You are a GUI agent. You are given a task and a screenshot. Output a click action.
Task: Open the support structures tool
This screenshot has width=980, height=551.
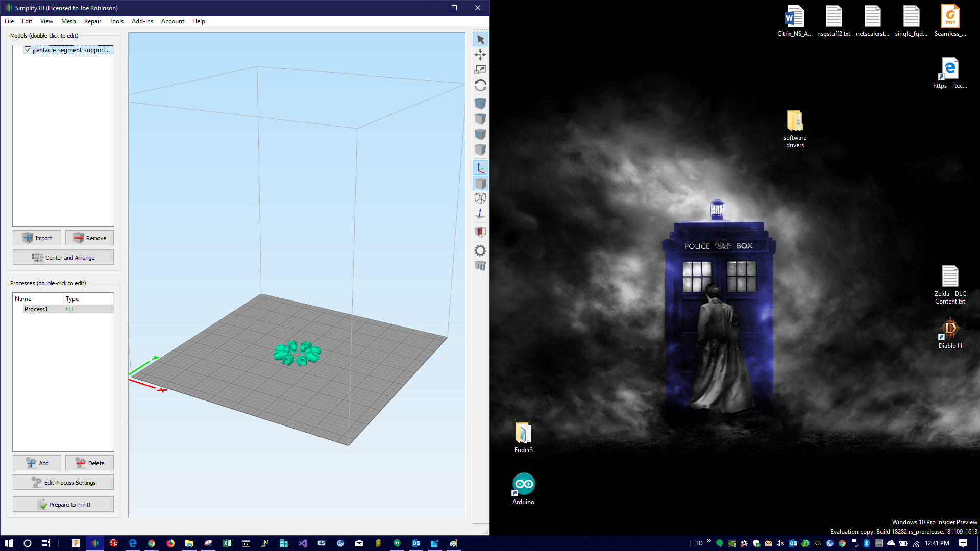click(x=480, y=266)
